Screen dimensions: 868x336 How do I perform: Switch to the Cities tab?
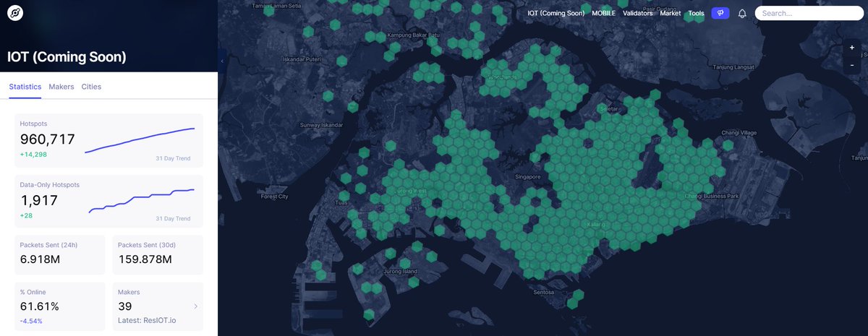[91, 87]
